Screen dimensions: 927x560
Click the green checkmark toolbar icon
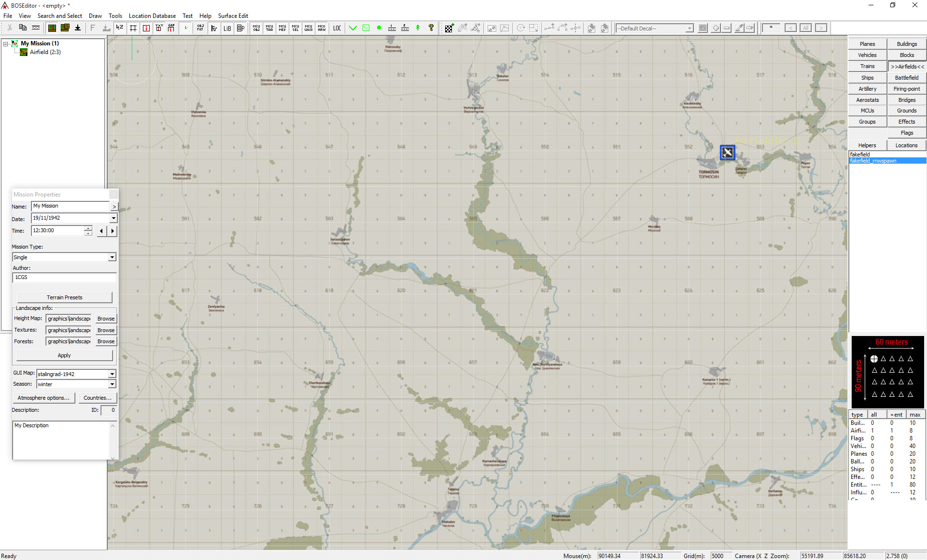tap(353, 28)
